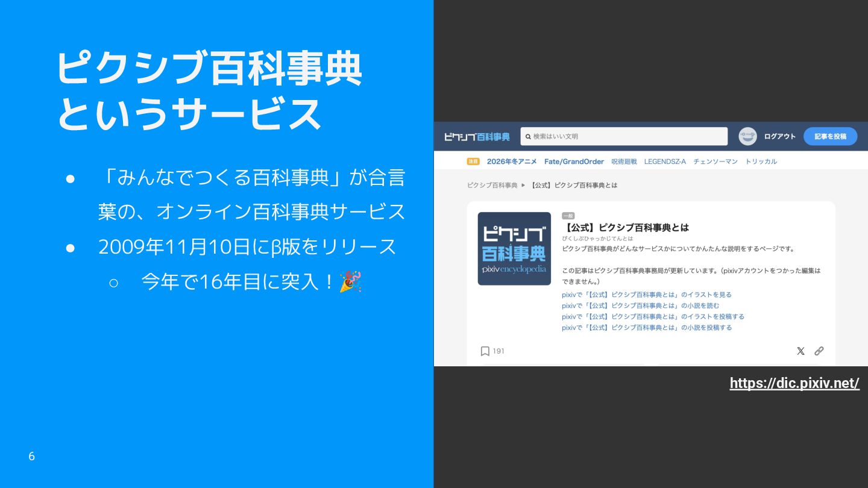This screenshot has width=868, height=488.
Task: Open the の小説を投稿する pixiv link
Action: coord(647,327)
